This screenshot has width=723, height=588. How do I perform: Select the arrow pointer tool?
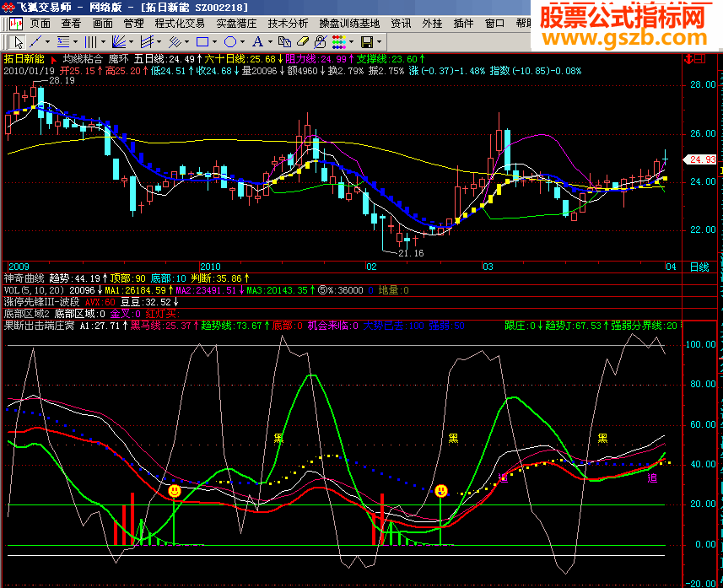point(19,42)
